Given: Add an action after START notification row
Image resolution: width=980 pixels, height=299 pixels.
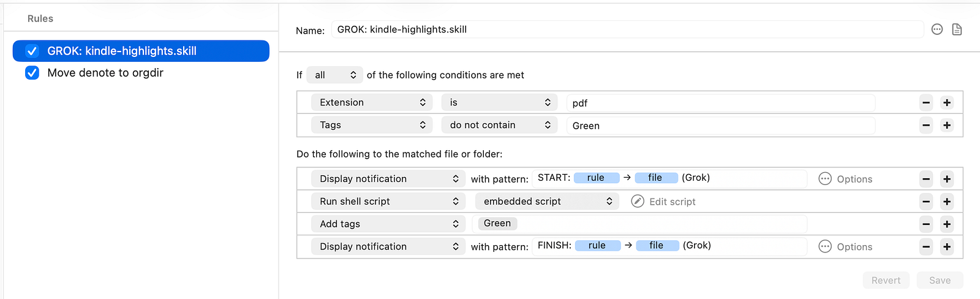Looking at the screenshot, I should click(947, 179).
